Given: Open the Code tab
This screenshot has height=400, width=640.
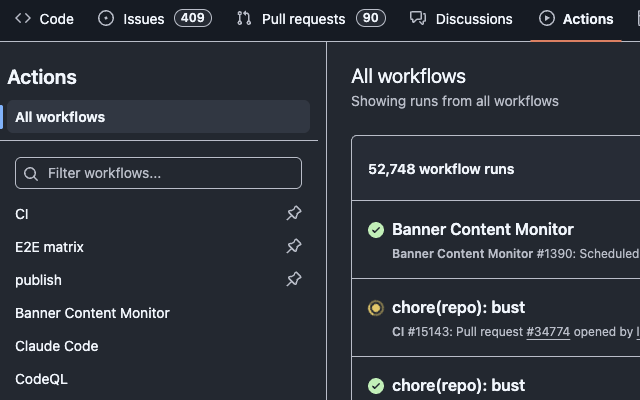Looking at the screenshot, I should click(x=44, y=19).
